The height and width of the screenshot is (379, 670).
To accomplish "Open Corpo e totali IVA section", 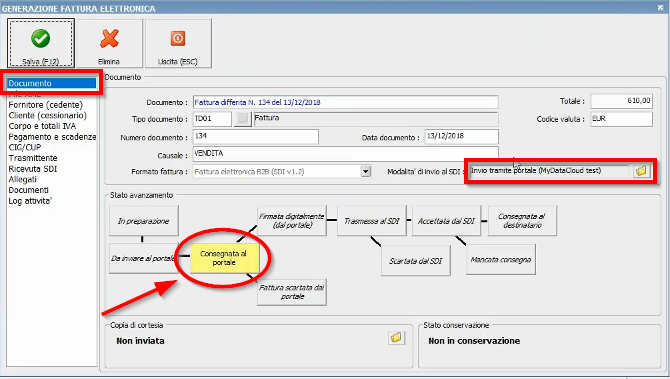I will coord(42,126).
